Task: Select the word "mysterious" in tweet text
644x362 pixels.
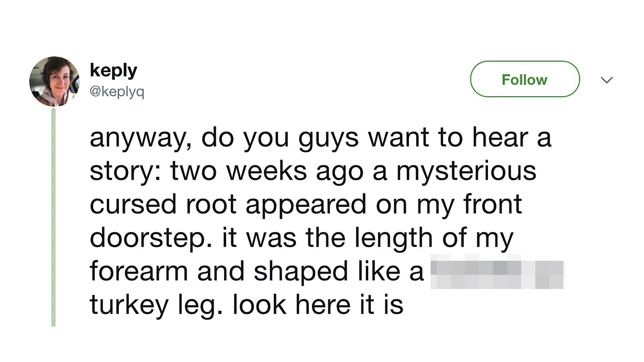Action: click(466, 172)
